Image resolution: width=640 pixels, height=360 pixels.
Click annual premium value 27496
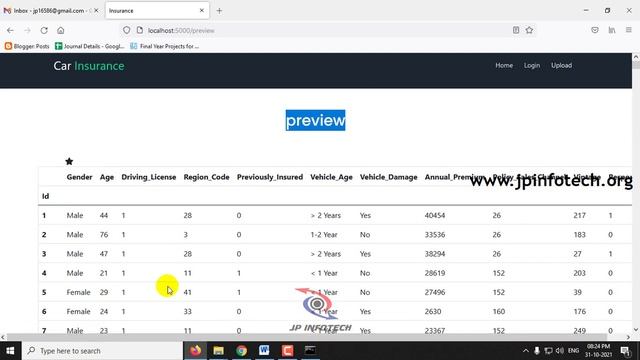click(435, 292)
